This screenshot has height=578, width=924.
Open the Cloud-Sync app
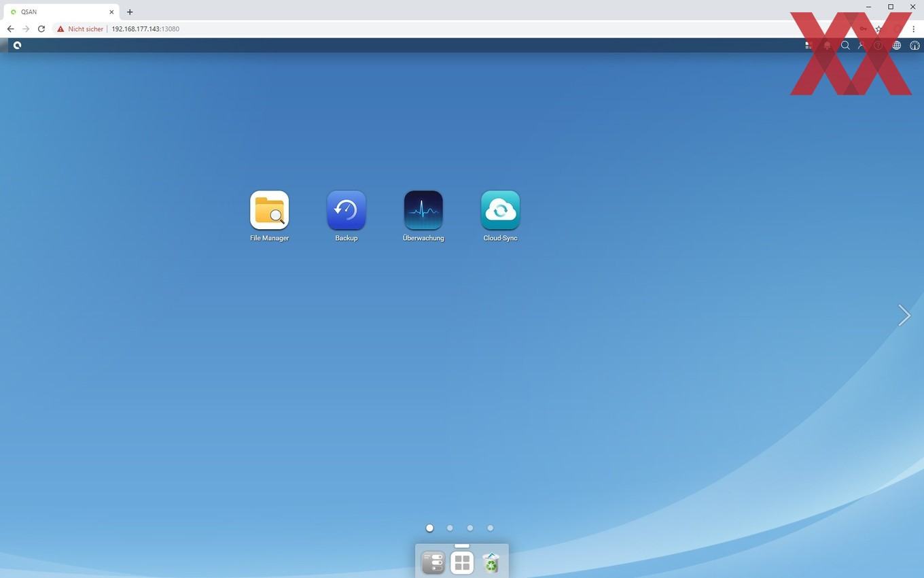point(501,210)
